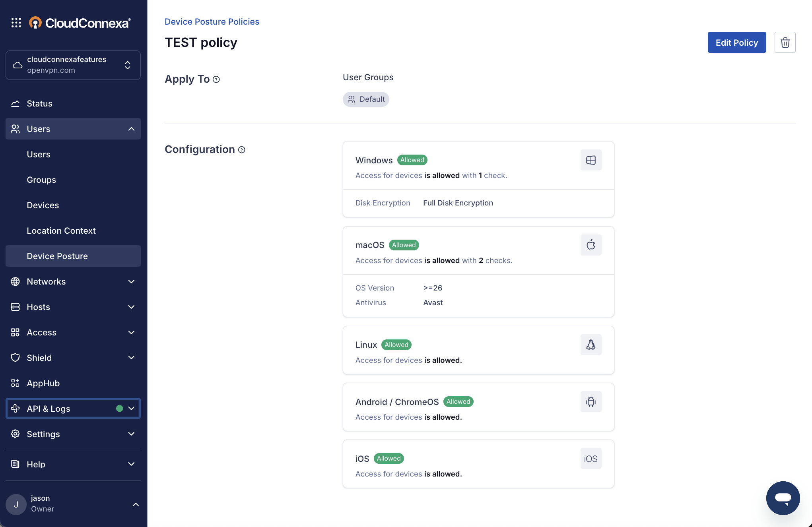Screen dimensions: 812x527
Task: Click the macOS Apple icon
Action: coord(591,245)
